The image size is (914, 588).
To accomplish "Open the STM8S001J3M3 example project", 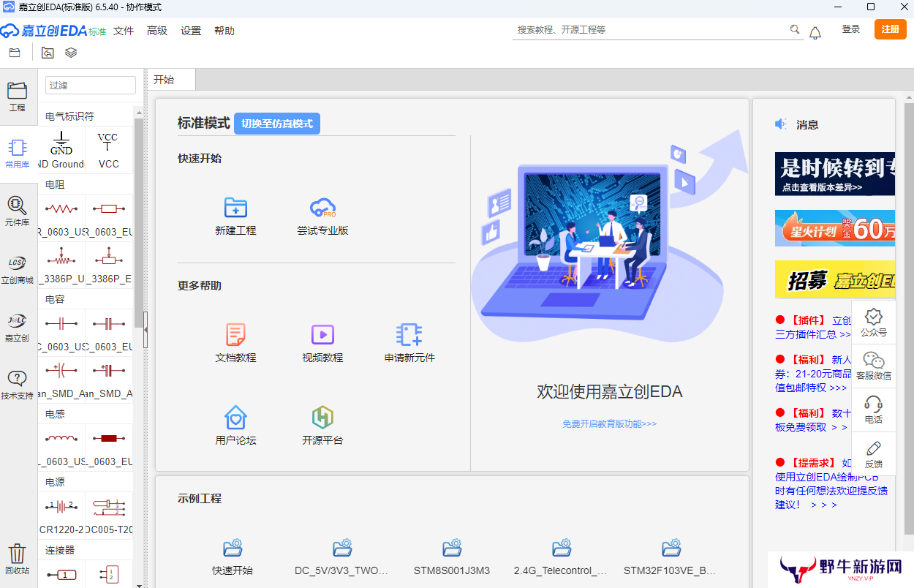I will 452,558.
